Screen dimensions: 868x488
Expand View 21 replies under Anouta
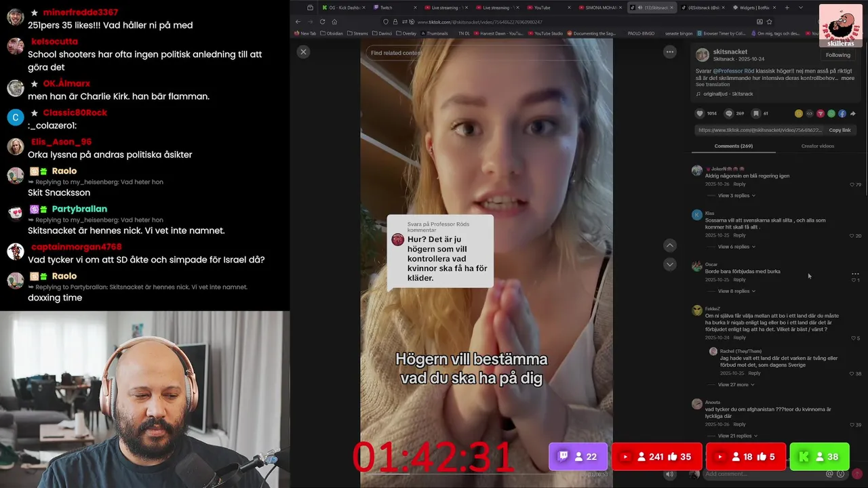pos(737,436)
